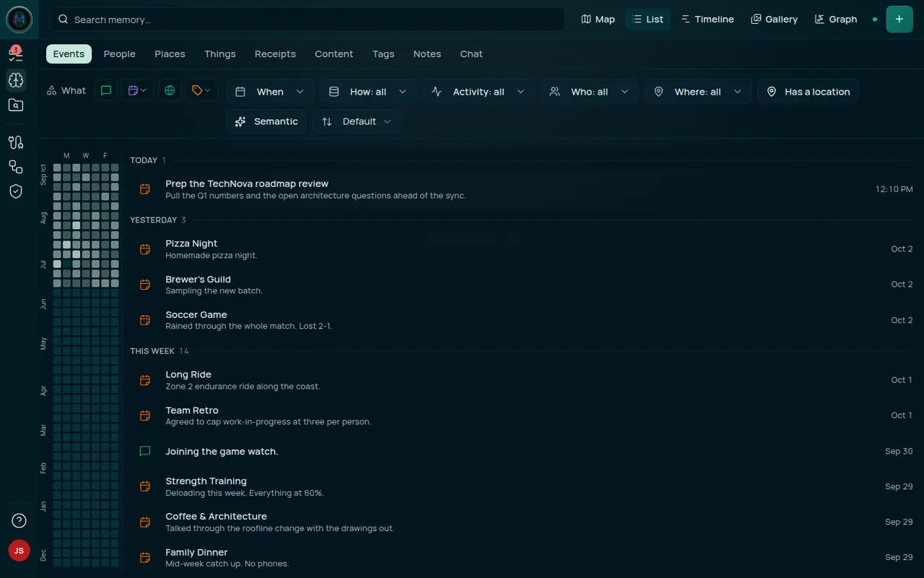Open the help question mark icon

pos(19,521)
